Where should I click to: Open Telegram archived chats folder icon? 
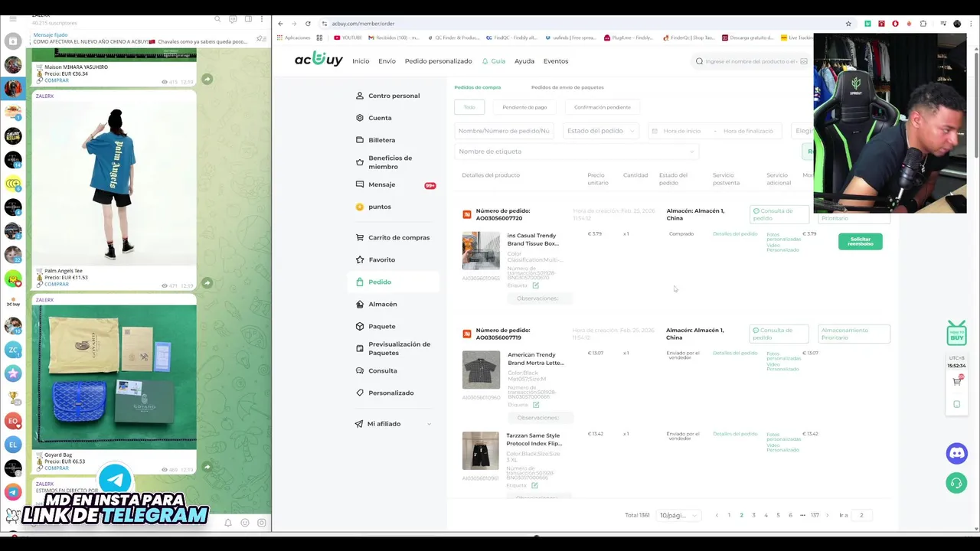(13, 40)
